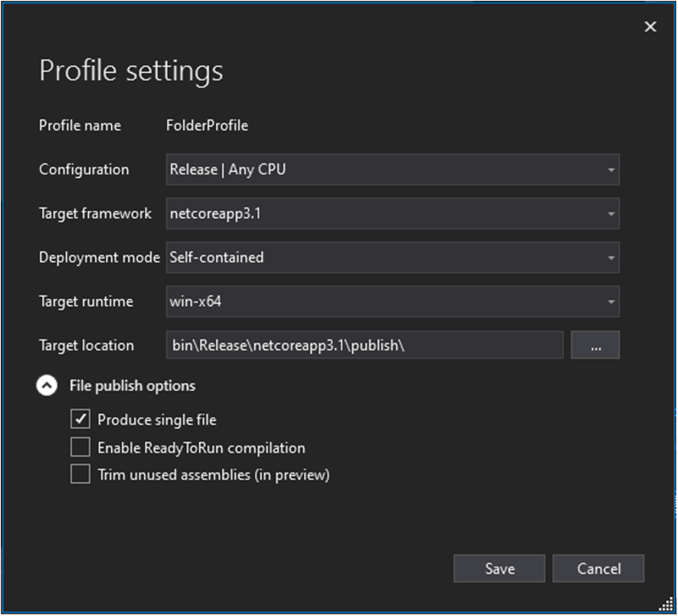Cancel the profile settings dialog
The image size is (678, 616).
598,569
